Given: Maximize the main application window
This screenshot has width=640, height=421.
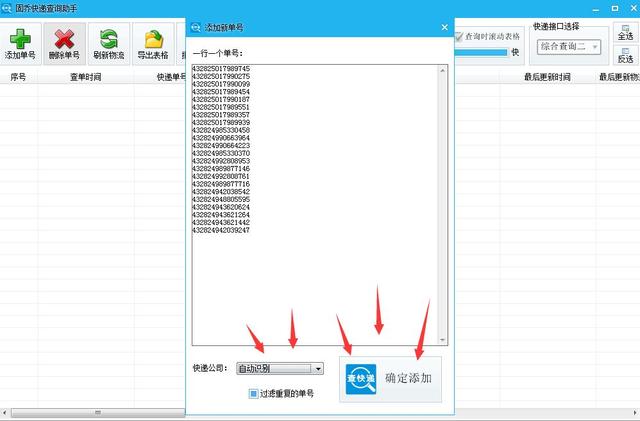Looking at the screenshot, I should 615,9.
